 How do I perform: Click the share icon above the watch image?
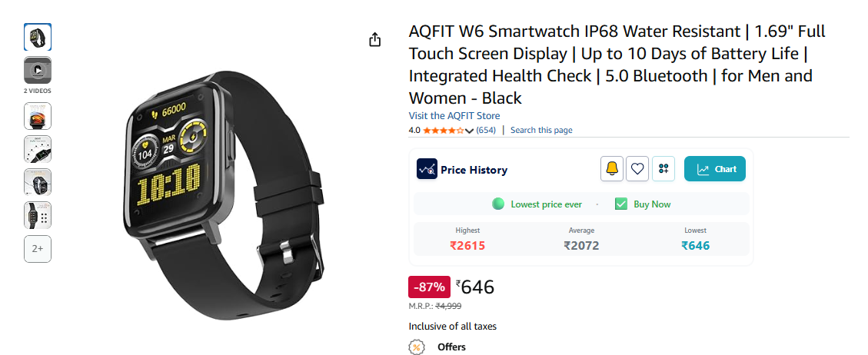375,40
